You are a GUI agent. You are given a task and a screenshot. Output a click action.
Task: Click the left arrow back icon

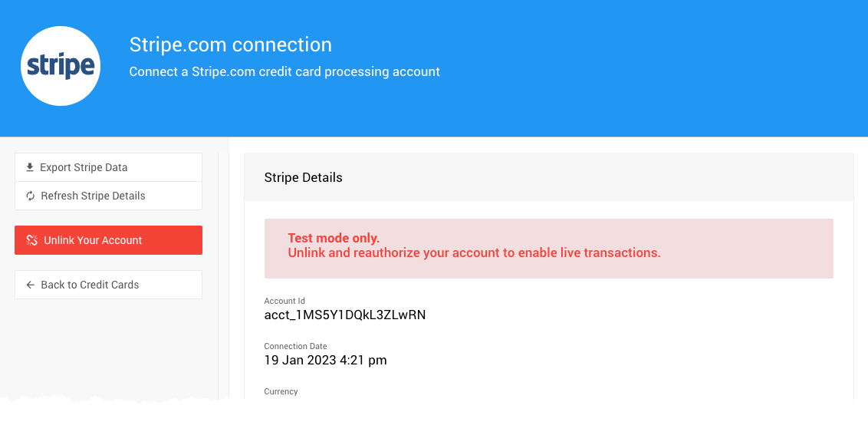coord(31,285)
